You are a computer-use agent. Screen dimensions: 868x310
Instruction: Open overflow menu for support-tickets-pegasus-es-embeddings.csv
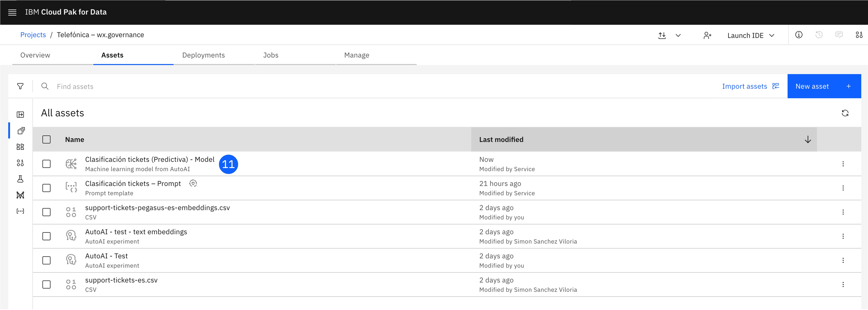coord(843,212)
